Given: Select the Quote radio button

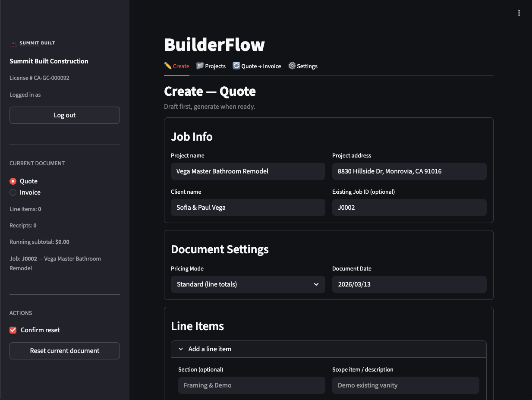Looking at the screenshot, I should tap(13, 181).
